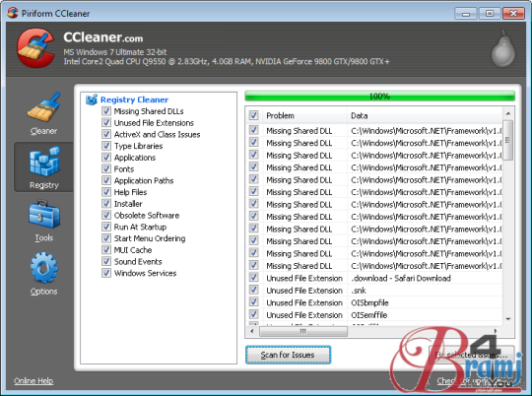Viewport: 532px width, 396px height.
Task: Close the Piriform CCleaner window
Action: (513, 14)
